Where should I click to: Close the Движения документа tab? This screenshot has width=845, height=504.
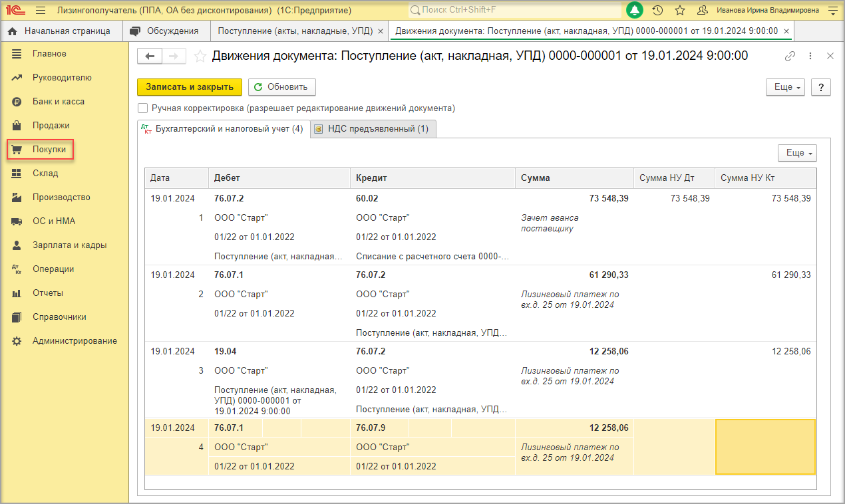click(786, 31)
